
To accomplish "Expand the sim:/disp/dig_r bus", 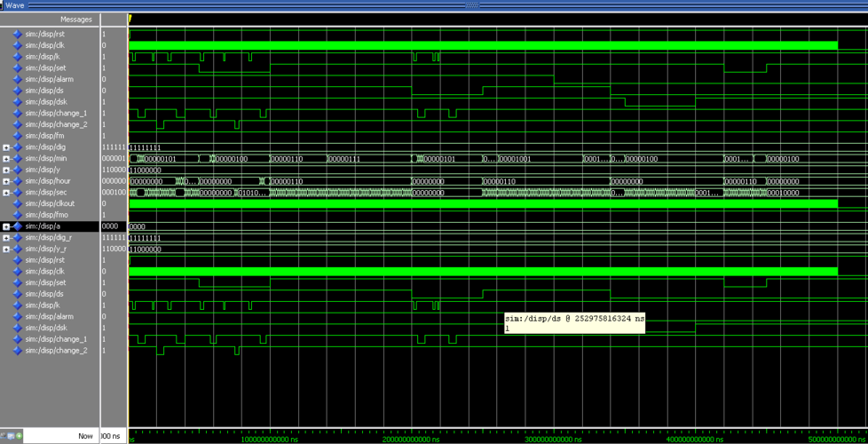I will coord(6,237).
